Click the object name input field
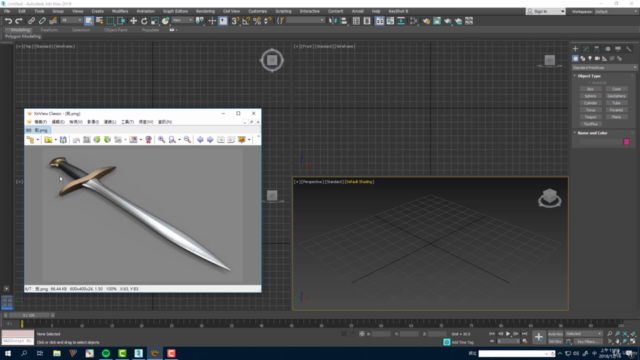The image size is (640, 360). [x=600, y=142]
